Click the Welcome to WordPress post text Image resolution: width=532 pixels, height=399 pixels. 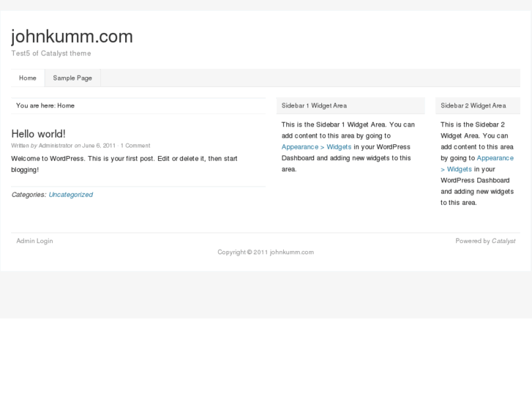tap(124, 164)
